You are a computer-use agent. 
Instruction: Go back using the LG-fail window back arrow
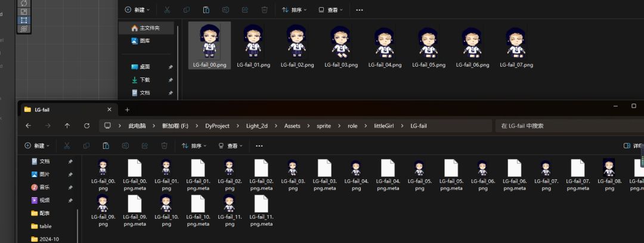(29, 126)
